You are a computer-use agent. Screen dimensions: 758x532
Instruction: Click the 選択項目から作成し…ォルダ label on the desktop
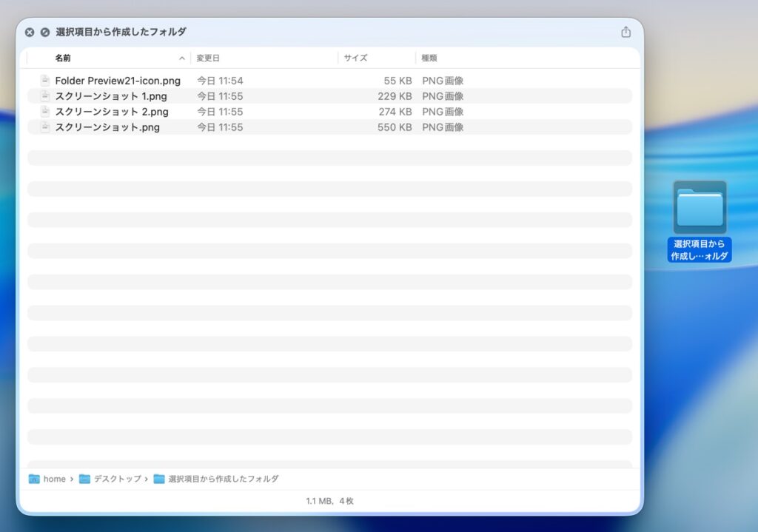point(700,250)
